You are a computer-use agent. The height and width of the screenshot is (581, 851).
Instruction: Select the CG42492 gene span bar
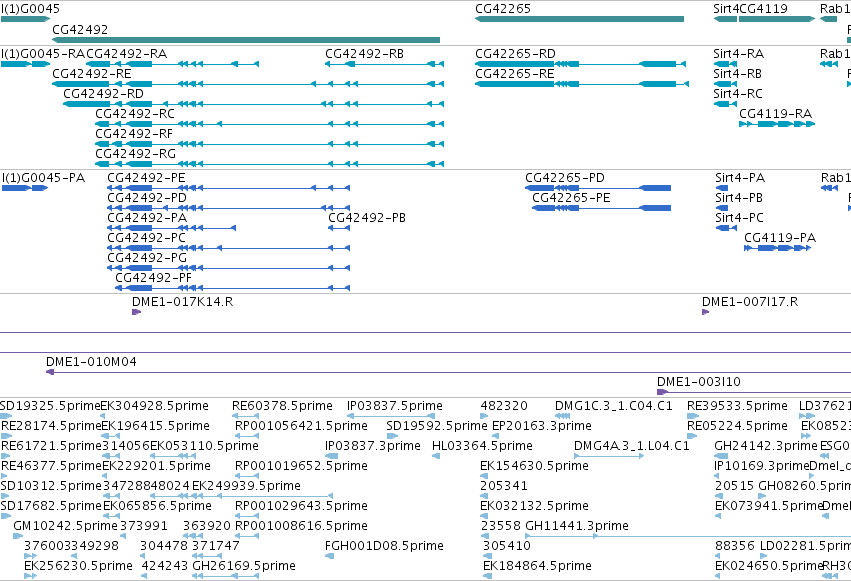[x=246, y=40]
